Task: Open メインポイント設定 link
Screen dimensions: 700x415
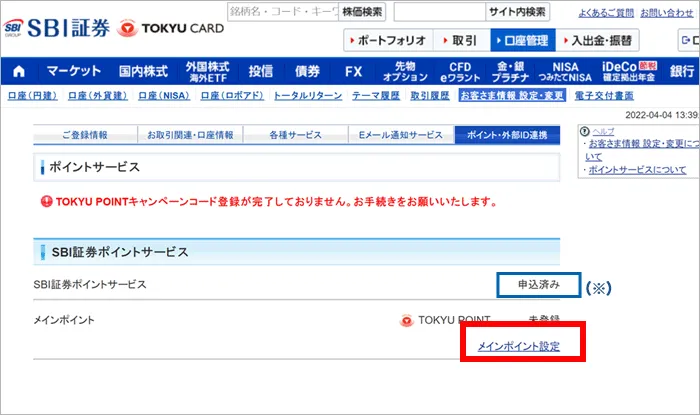Action: (x=518, y=346)
